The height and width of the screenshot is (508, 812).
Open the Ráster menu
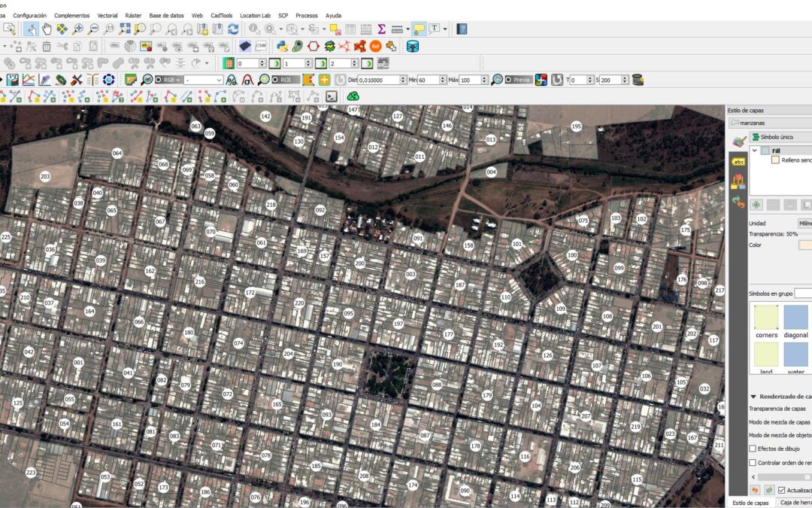[x=133, y=16]
